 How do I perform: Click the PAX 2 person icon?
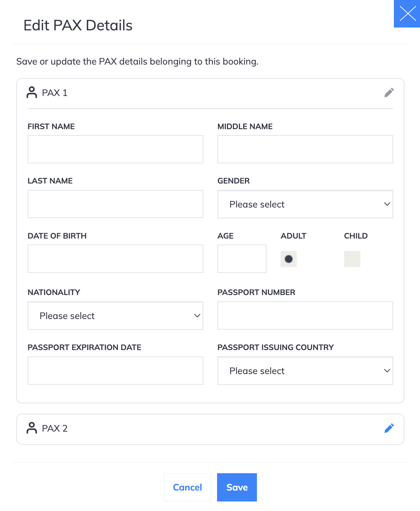(x=32, y=428)
